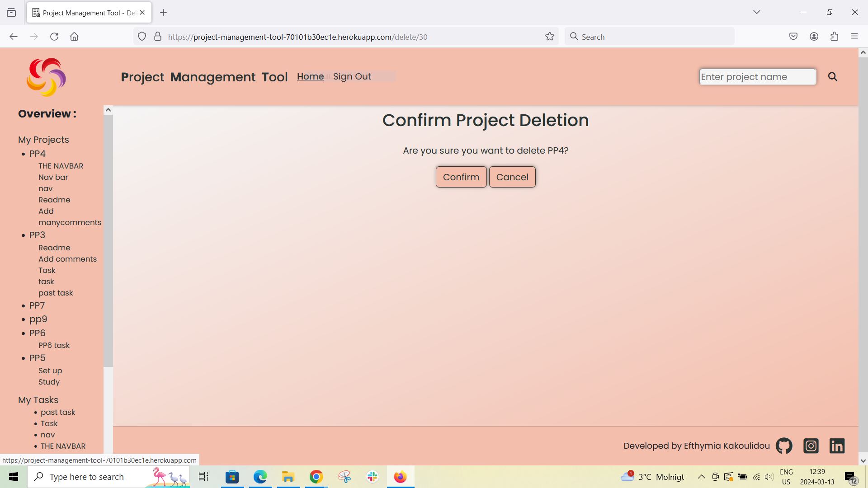Toggle the Firefox account icon
The image size is (868, 488).
click(x=814, y=37)
